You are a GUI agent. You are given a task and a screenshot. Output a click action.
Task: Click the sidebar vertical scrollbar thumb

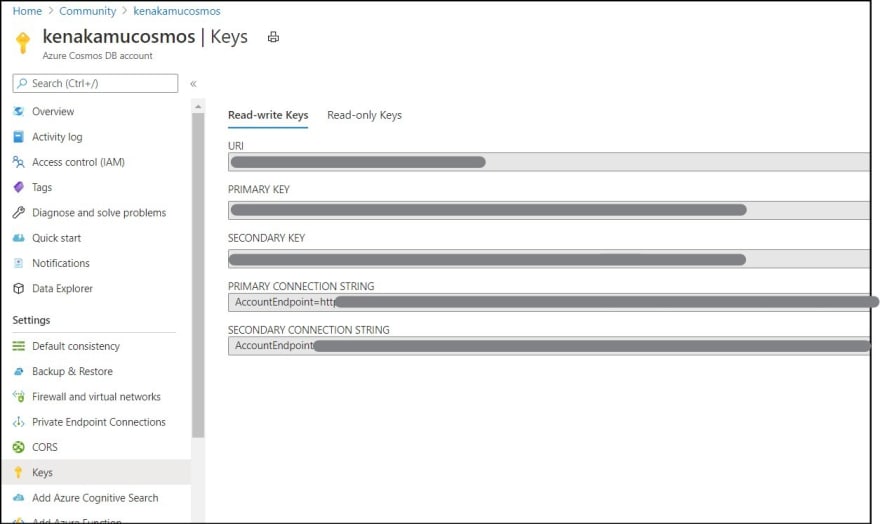(198, 275)
